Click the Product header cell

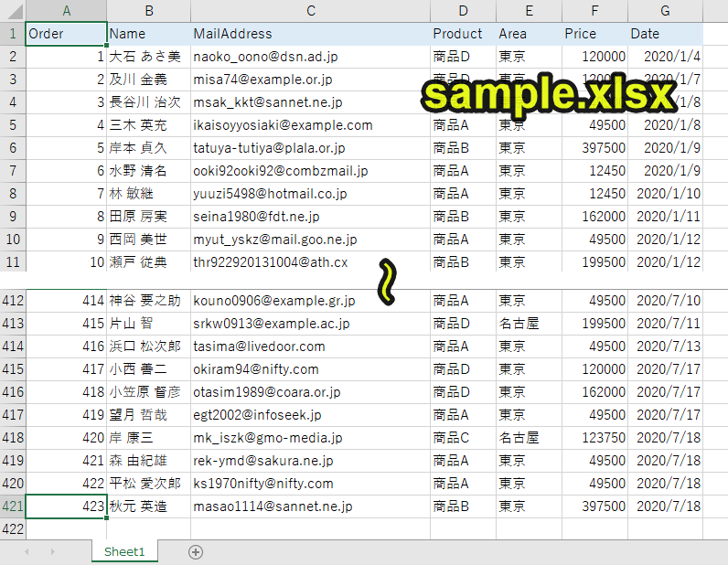click(463, 34)
